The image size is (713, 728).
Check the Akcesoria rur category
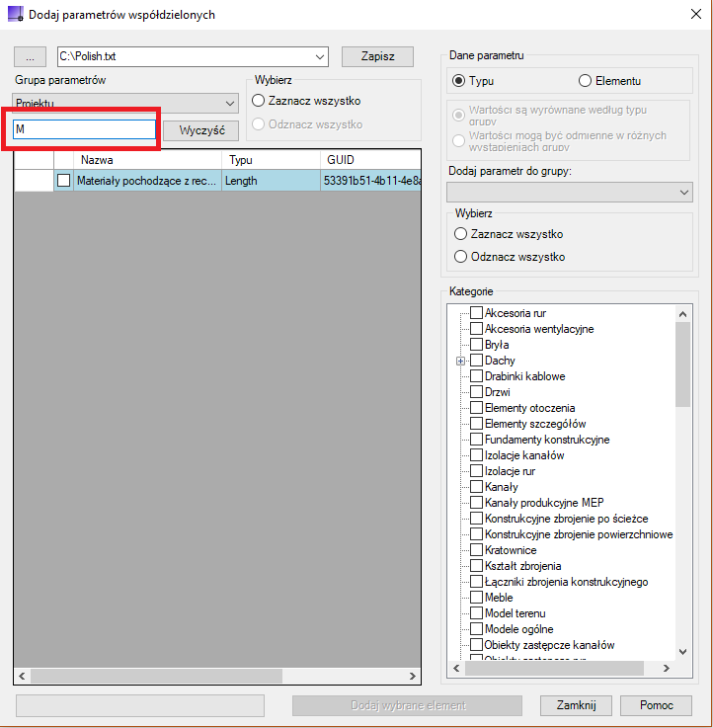tap(476, 312)
